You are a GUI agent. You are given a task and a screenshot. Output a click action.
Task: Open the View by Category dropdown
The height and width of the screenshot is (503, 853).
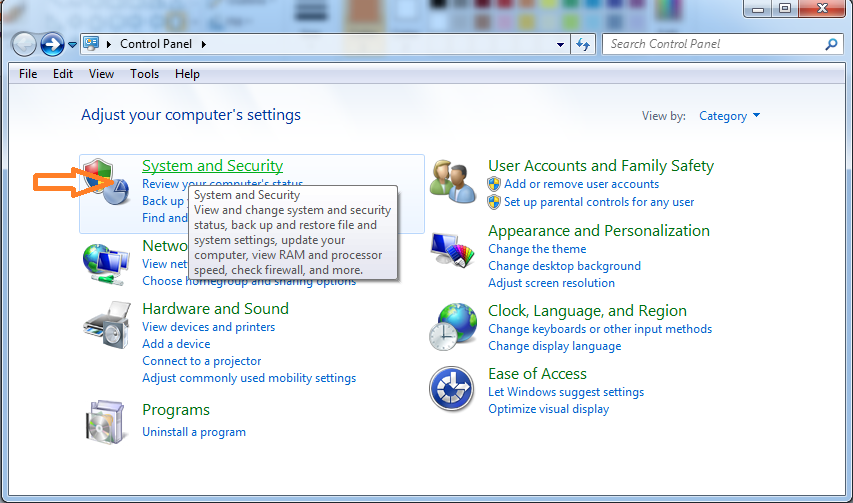pyautogui.click(x=730, y=116)
